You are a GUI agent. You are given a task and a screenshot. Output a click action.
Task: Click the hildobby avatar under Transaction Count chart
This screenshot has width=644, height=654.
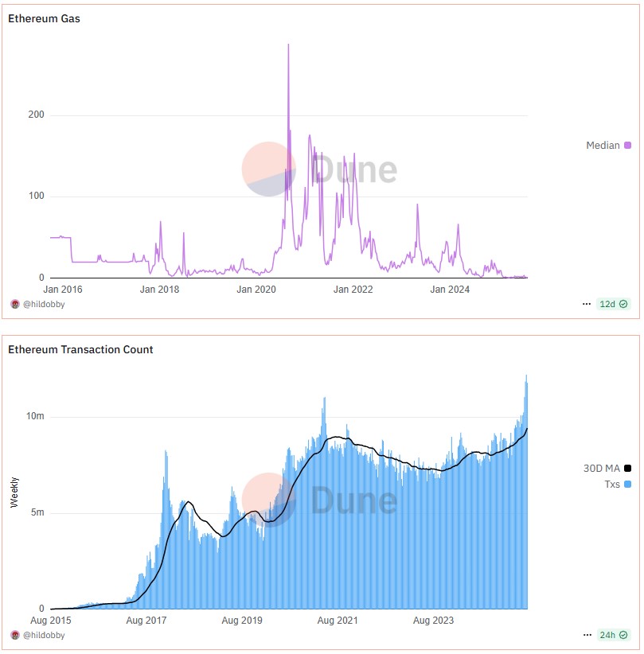15,635
